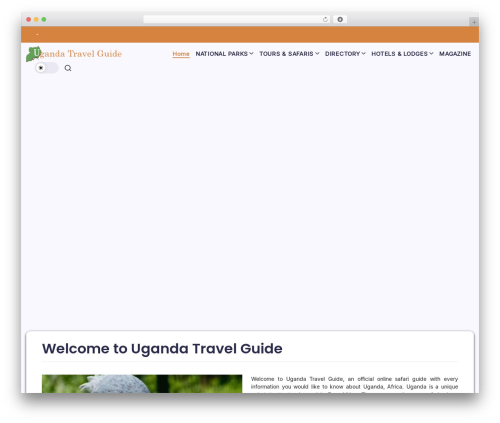
Task: Expand the Tours & Safaris chevron
Action: (317, 53)
